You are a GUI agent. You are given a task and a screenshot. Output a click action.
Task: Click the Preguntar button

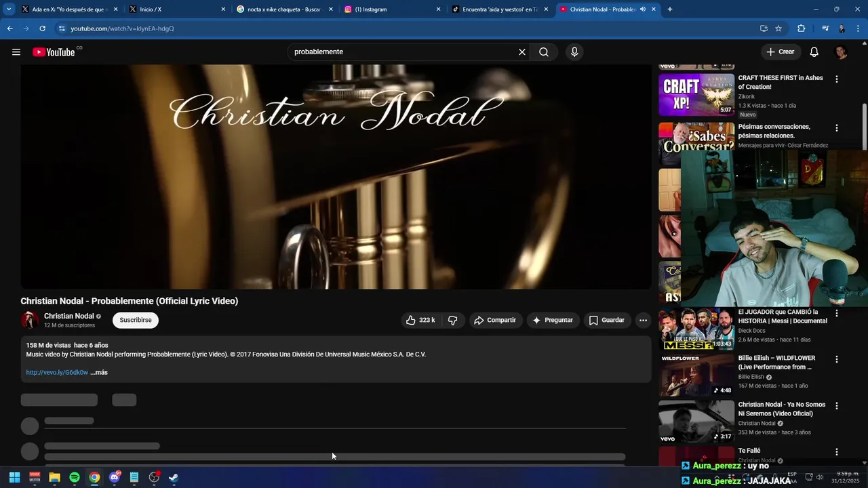[553, 320]
